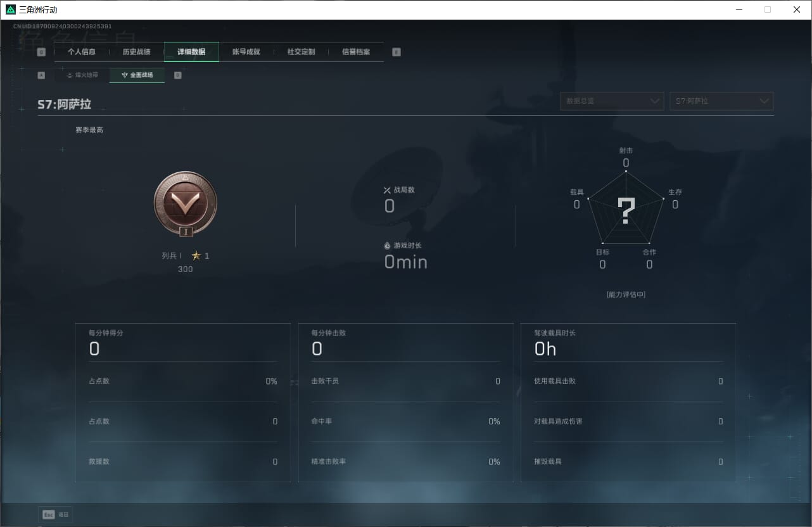Expand the 数据总览 dropdown
The image size is (812, 527).
pyautogui.click(x=612, y=101)
